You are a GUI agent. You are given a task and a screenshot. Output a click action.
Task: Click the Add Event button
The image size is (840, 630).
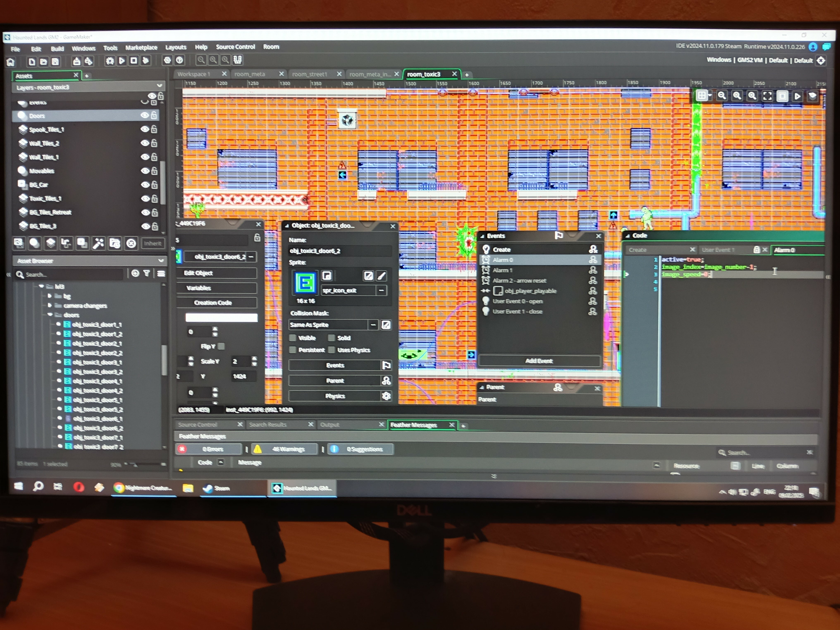(539, 361)
